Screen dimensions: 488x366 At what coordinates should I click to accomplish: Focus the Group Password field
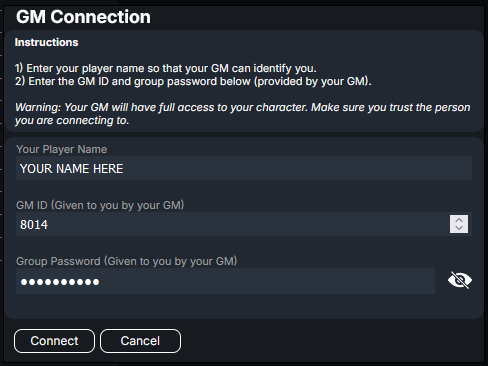pos(225,281)
